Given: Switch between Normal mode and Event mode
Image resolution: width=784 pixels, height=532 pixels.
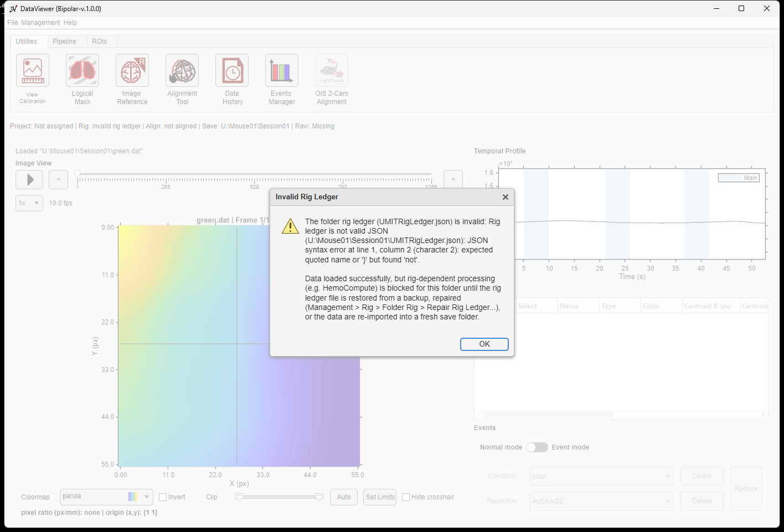Looking at the screenshot, I should tap(537, 447).
